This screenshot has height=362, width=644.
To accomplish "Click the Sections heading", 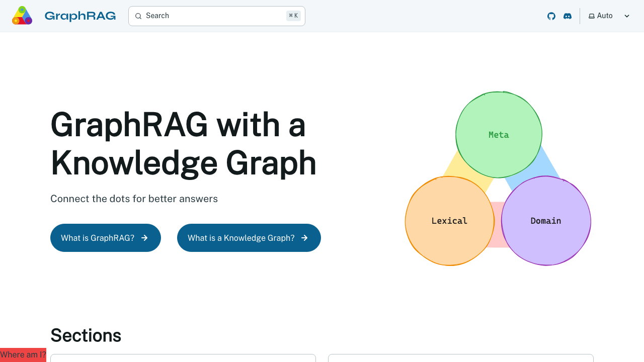I will pyautogui.click(x=86, y=335).
